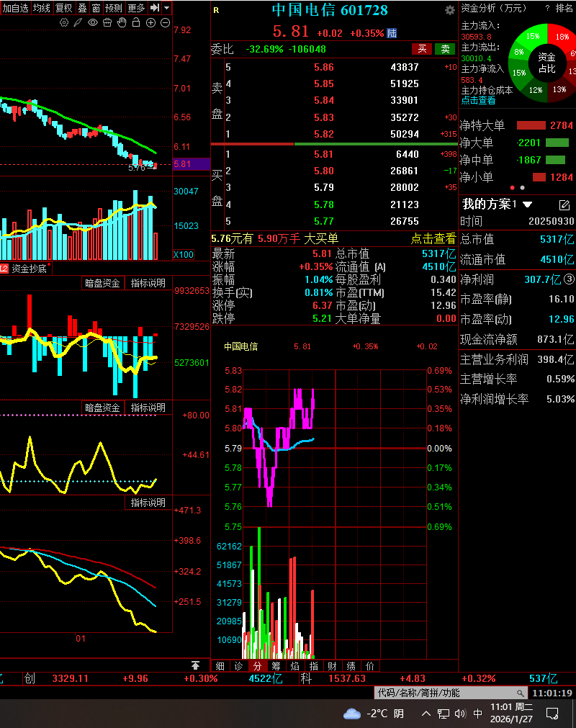Viewport: 576px width, 728px height.
Task: Switch to the 指 index tab
Action: 314,666
